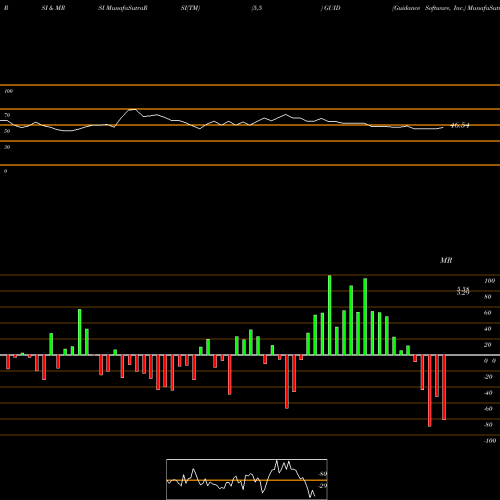This screenshot has width=500, height=500.
Task: Click the longest red histogram bar
Action: (x=429, y=391)
